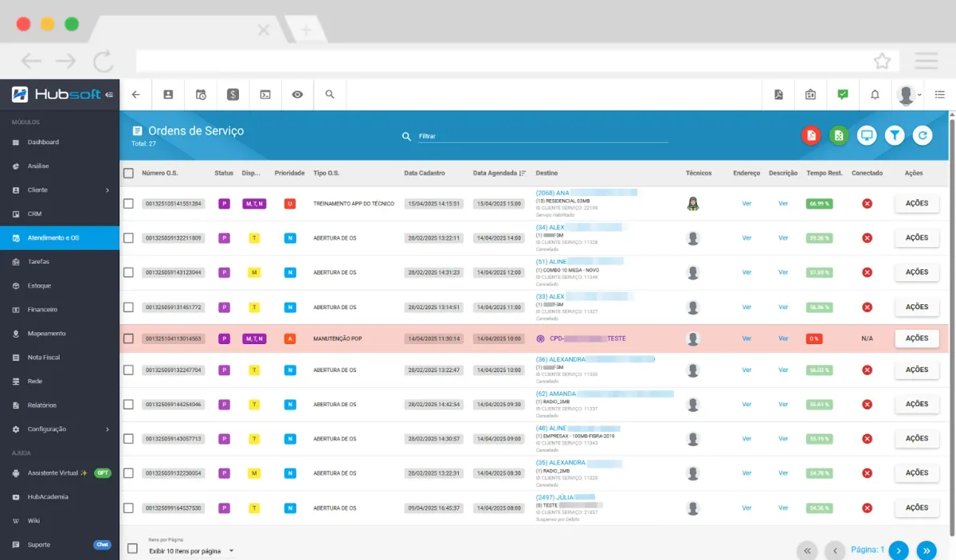Click the back arrow in Hubsoft toolbar

click(x=135, y=95)
